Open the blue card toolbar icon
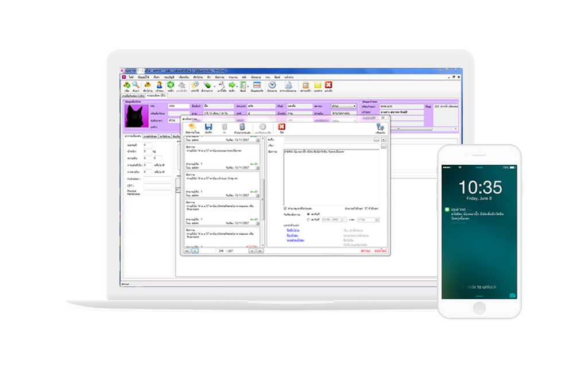 click(x=257, y=86)
